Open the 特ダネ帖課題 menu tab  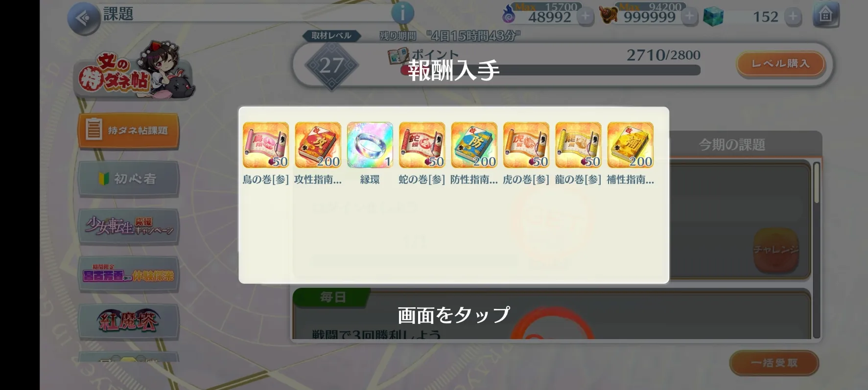128,130
